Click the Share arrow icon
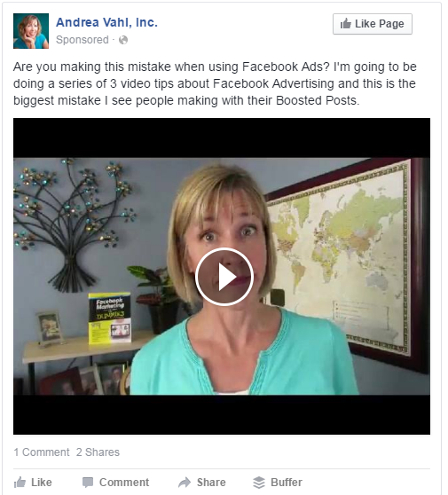 [x=185, y=483]
